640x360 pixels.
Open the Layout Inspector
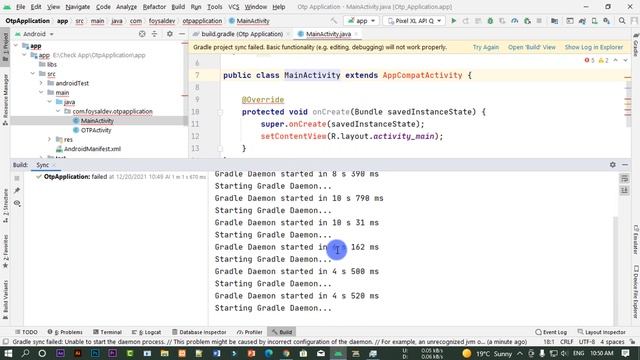(x=602, y=332)
